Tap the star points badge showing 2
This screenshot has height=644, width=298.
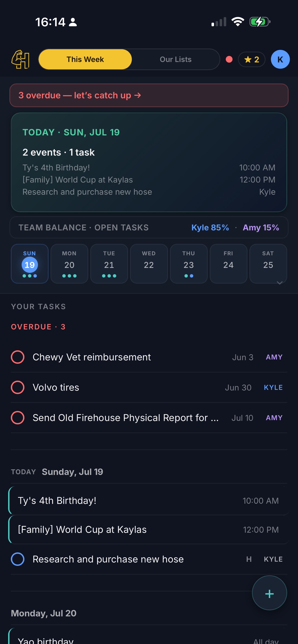[x=251, y=59]
